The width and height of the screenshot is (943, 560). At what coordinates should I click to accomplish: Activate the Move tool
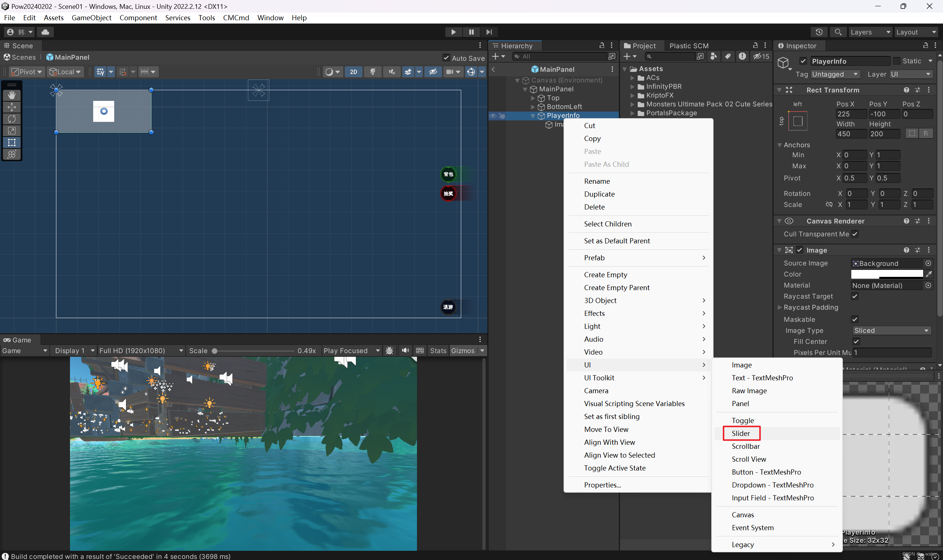[12, 107]
